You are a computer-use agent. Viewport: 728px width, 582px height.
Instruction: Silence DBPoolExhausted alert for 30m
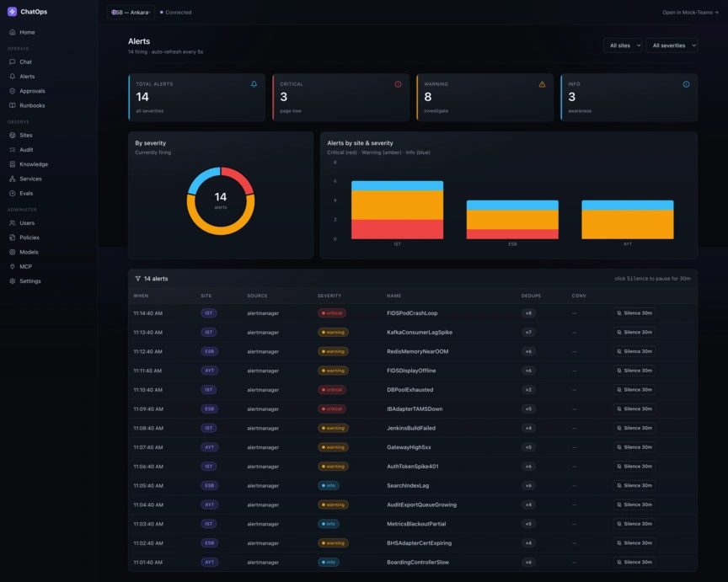[x=634, y=390]
